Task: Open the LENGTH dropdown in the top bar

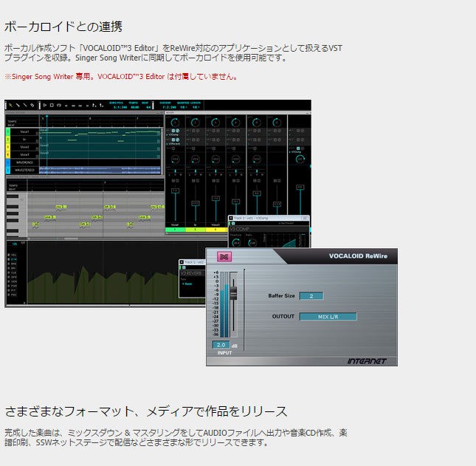Action: [x=195, y=107]
